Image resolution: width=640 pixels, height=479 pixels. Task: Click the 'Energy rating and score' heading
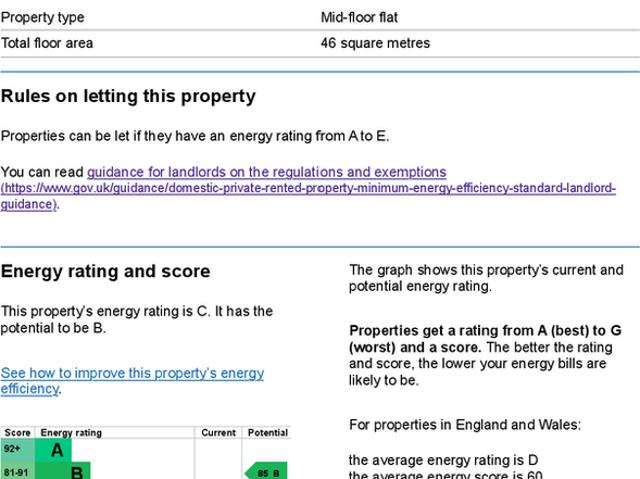pyautogui.click(x=105, y=271)
